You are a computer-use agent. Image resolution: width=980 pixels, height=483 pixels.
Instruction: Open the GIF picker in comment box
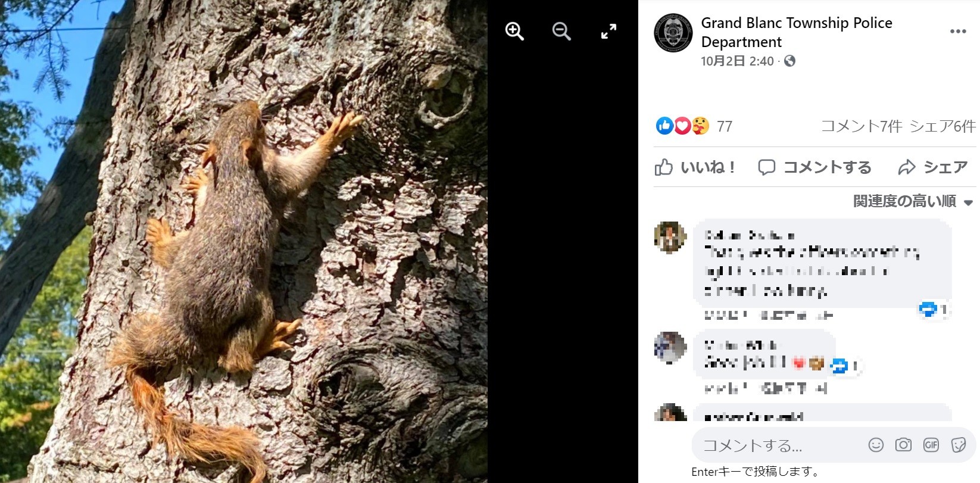[x=931, y=445]
